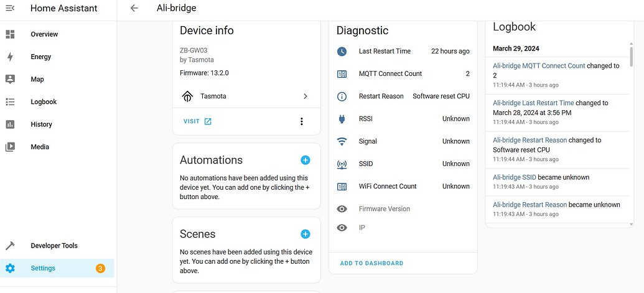Select the MQTT Connect Count value 2
This screenshot has height=293, width=644.
click(x=468, y=74)
